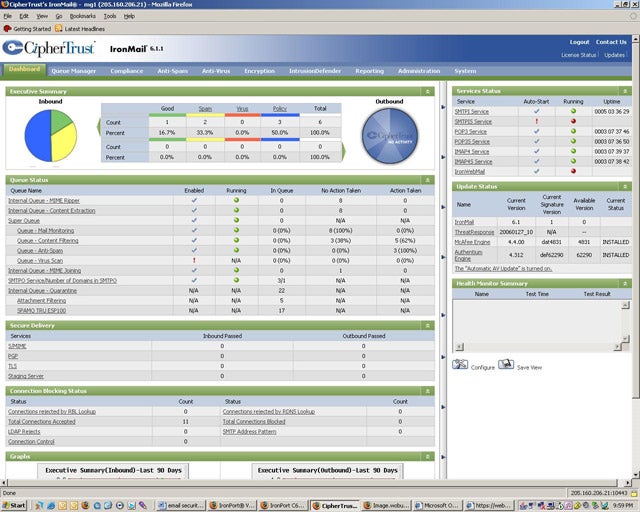This screenshot has height=512, width=640.
Task: Open the Super Queue link
Action: (x=24, y=220)
